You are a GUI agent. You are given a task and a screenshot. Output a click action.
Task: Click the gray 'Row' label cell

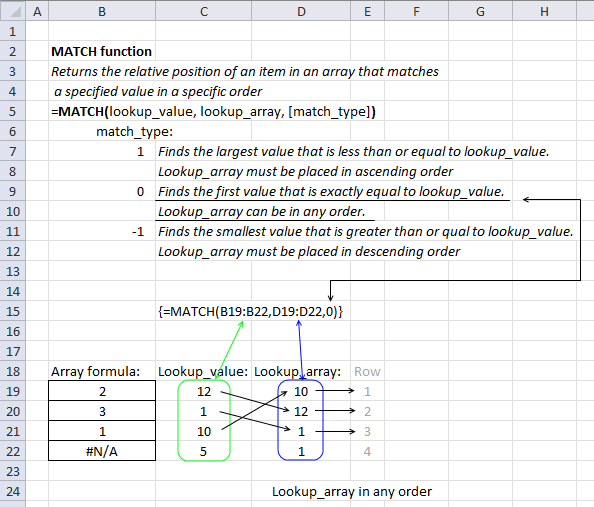point(367,371)
